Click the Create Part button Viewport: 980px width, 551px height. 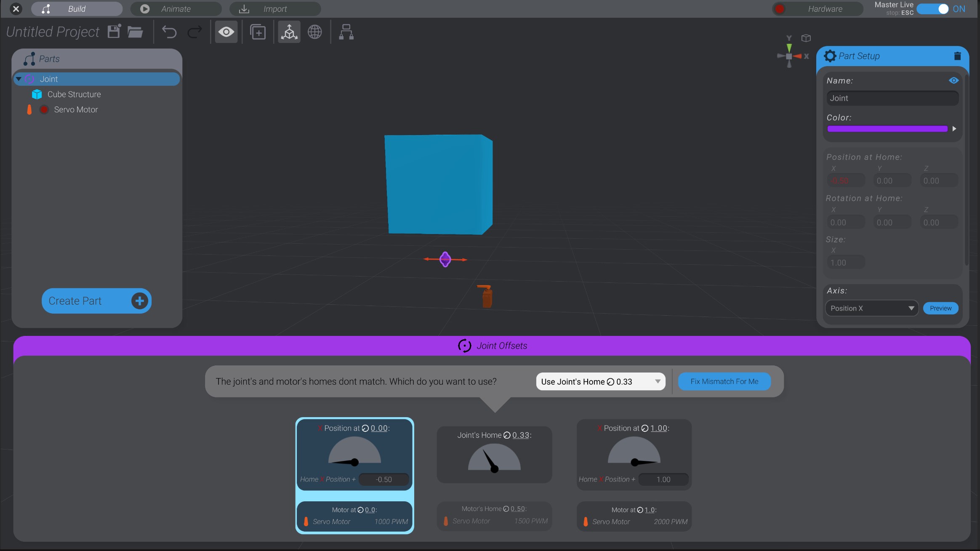[x=96, y=301]
